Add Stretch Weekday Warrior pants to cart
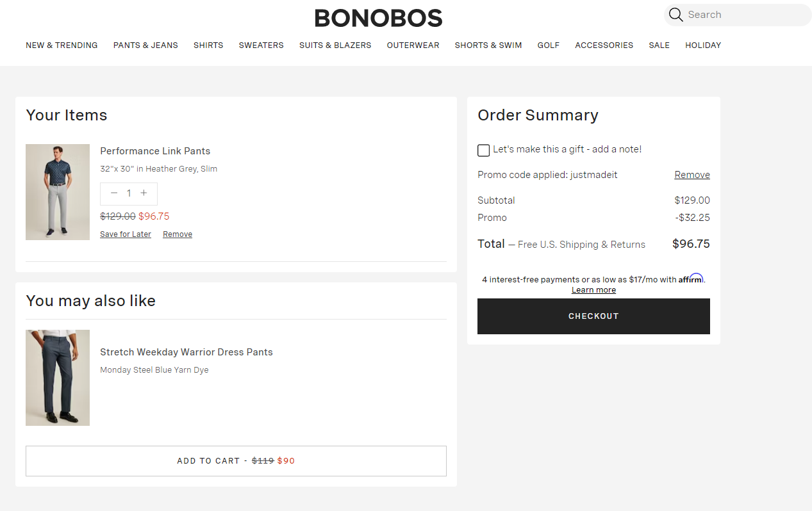The image size is (812, 511). [x=236, y=461]
